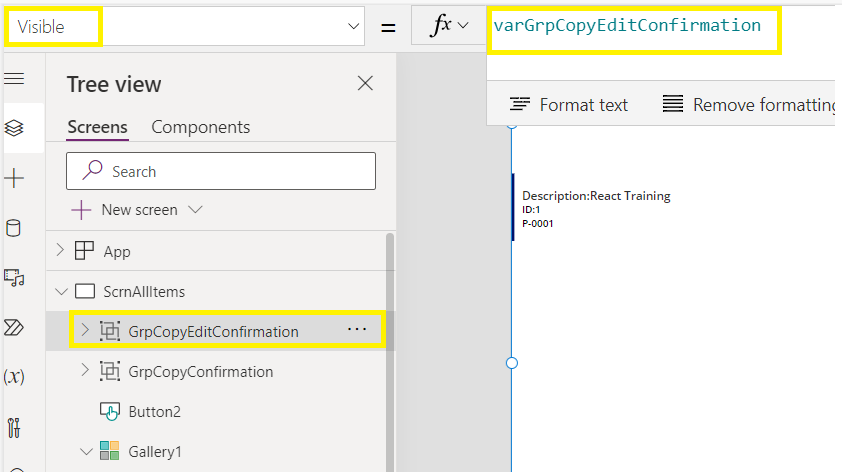Select Button2 in the tree
The width and height of the screenshot is (842, 472).
(x=154, y=411)
